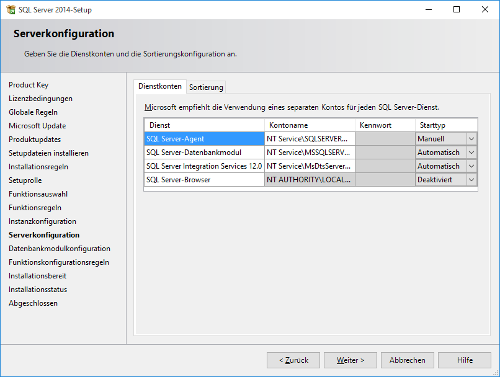Click Globale Regeln in the step list
500x377 pixels.
pyautogui.click(x=33, y=112)
